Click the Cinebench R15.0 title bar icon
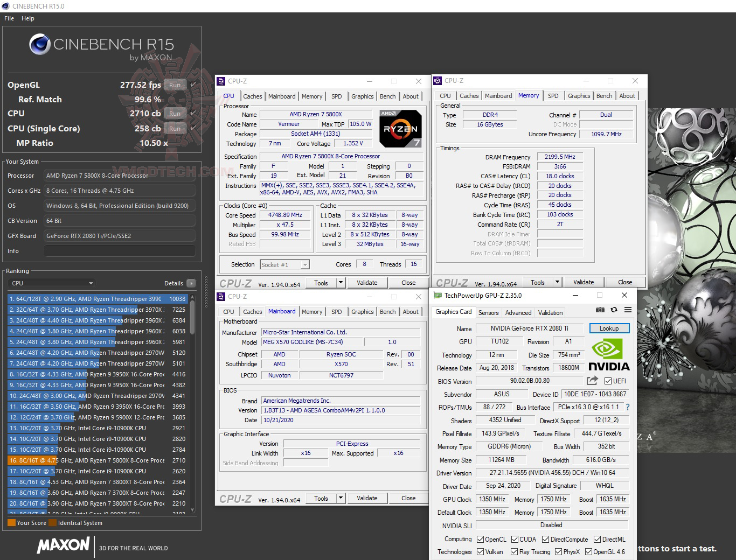This screenshot has width=736, height=560. click(6, 6)
